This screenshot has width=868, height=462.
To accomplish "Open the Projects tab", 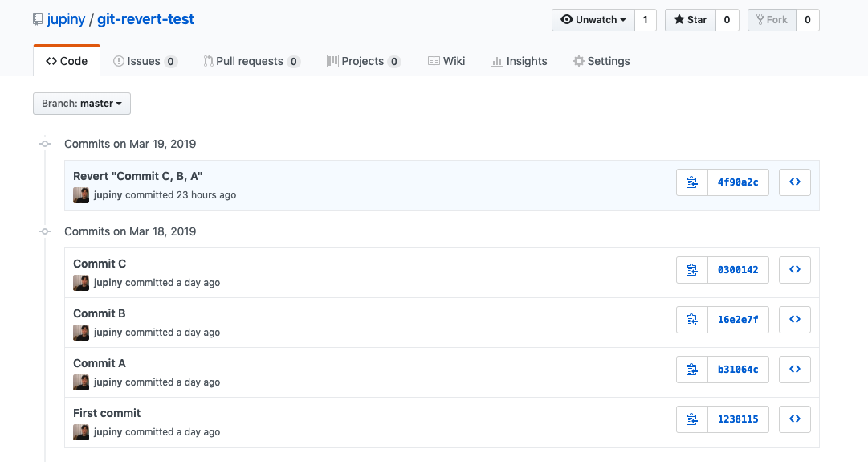I will point(364,61).
